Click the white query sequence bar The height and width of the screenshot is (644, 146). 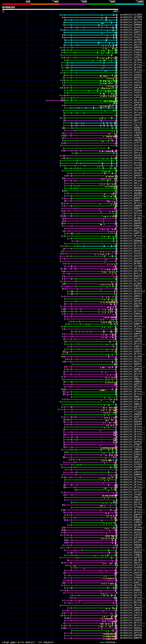click(60, 9)
